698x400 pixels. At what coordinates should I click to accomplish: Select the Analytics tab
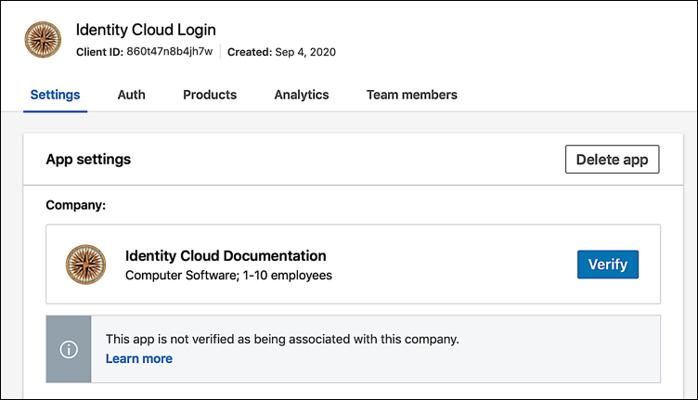(x=301, y=95)
